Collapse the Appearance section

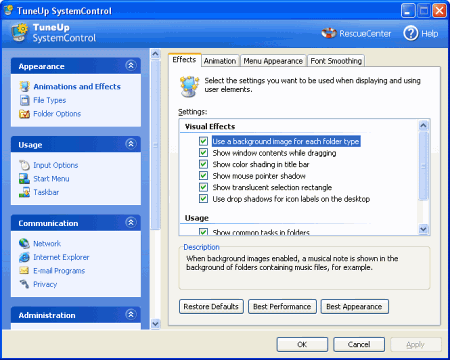pyautogui.click(x=131, y=65)
